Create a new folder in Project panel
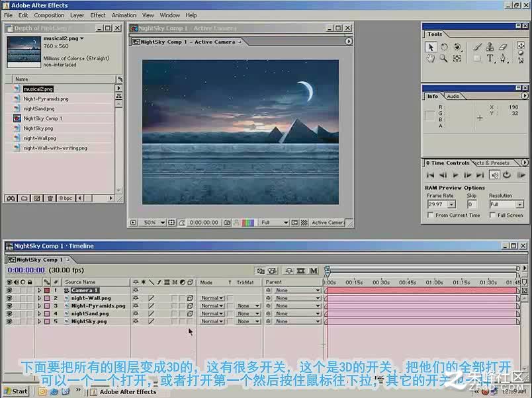The height and width of the screenshot is (398, 532). tap(24, 198)
